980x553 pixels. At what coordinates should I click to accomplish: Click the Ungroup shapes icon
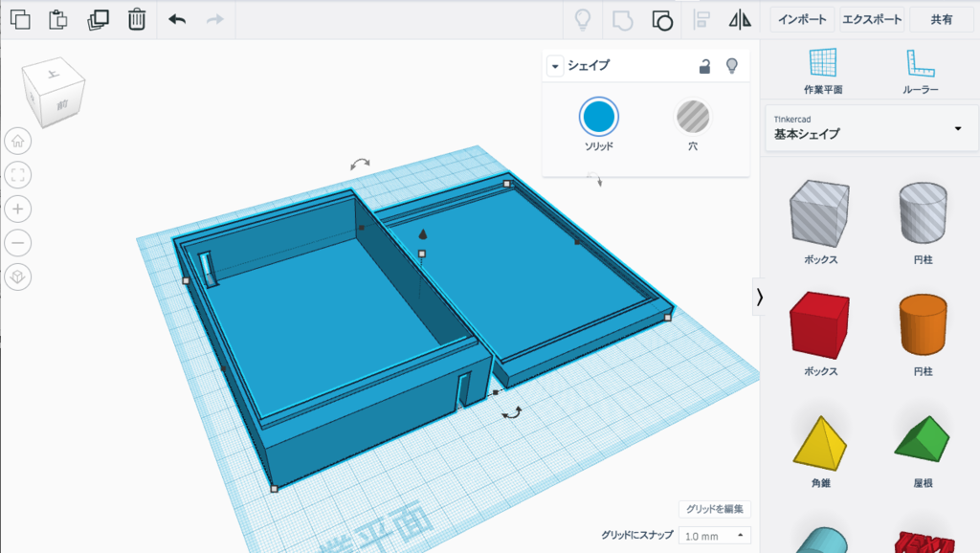pos(662,20)
